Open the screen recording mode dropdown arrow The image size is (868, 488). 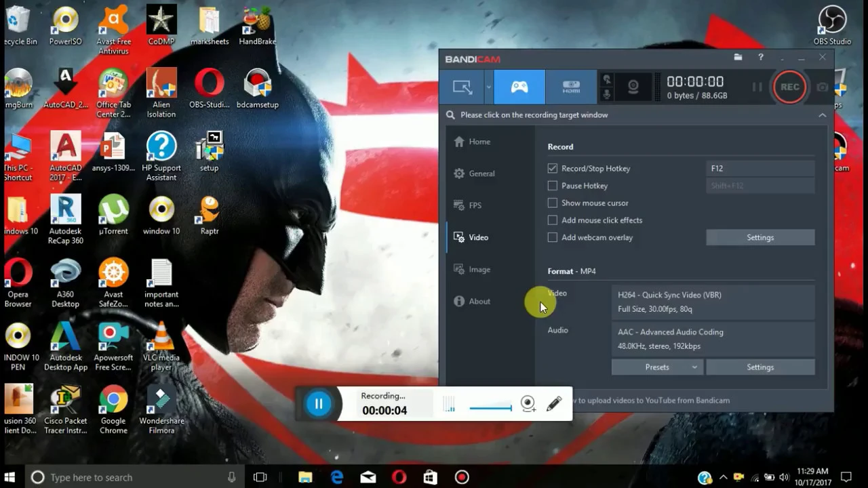[x=488, y=87]
